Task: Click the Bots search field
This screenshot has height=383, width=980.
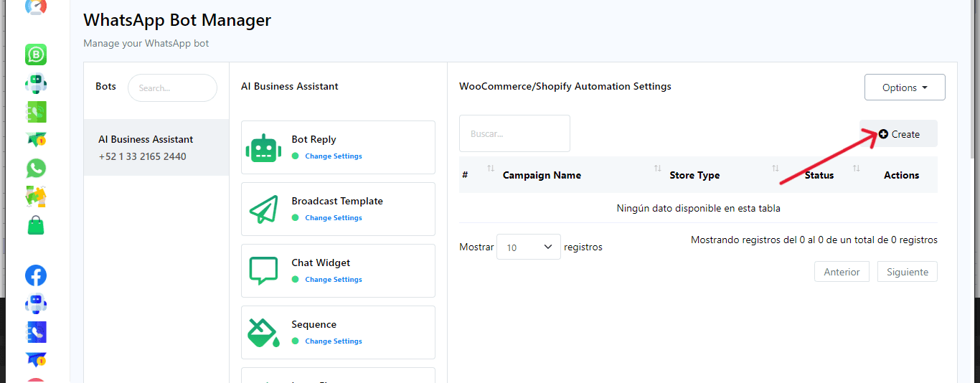Action: tap(172, 88)
